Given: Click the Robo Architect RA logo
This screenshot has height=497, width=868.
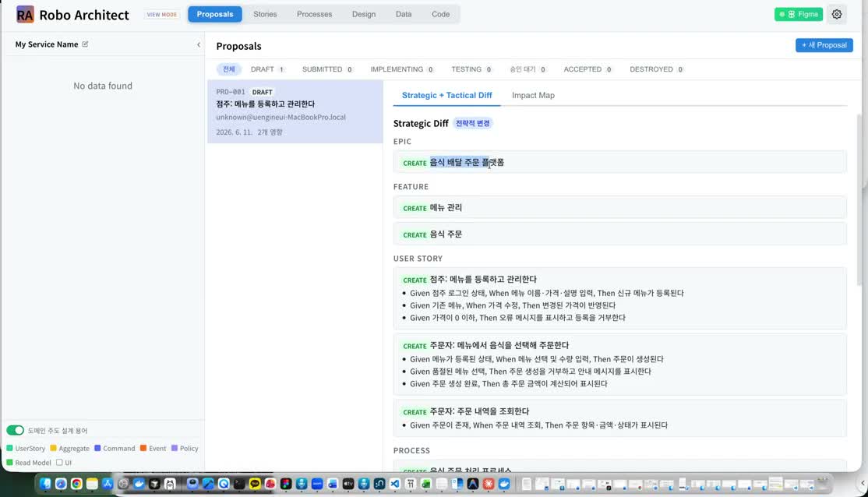Looking at the screenshot, I should pyautogui.click(x=25, y=14).
